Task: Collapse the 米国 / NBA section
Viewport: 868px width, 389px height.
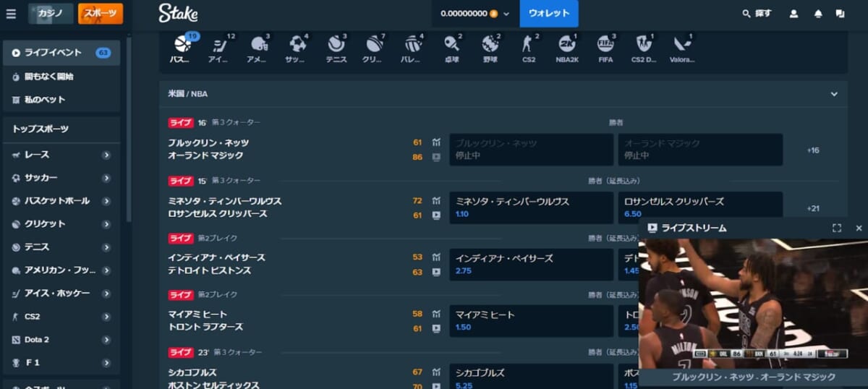Action: [x=834, y=94]
